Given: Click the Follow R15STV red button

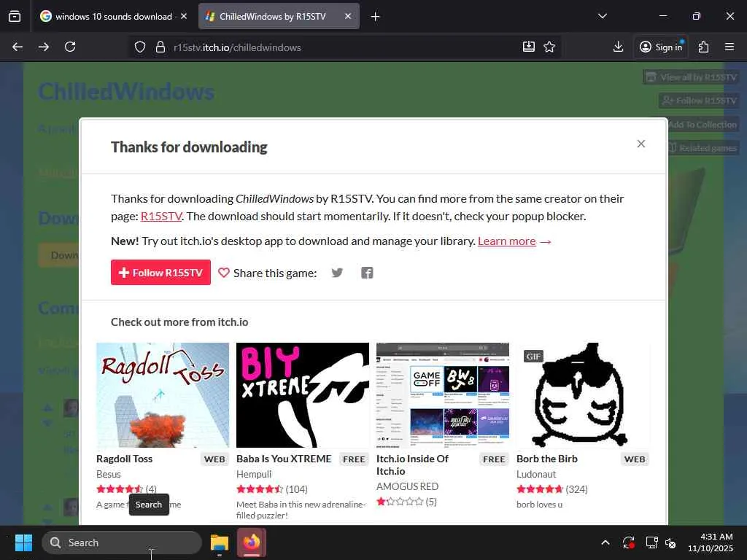Looking at the screenshot, I should [160, 273].
